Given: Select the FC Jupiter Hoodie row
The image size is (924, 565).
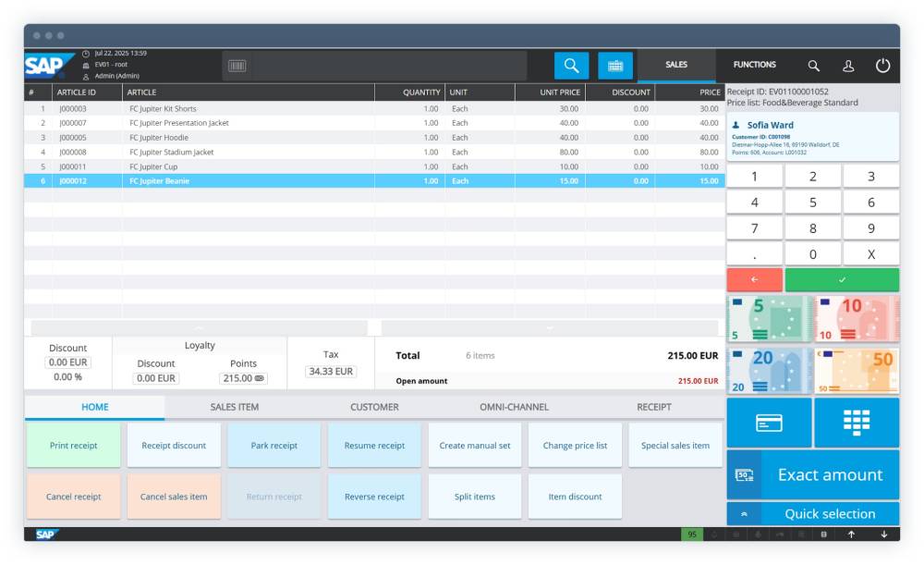Looking at the screenshot, I should [374, 138].
